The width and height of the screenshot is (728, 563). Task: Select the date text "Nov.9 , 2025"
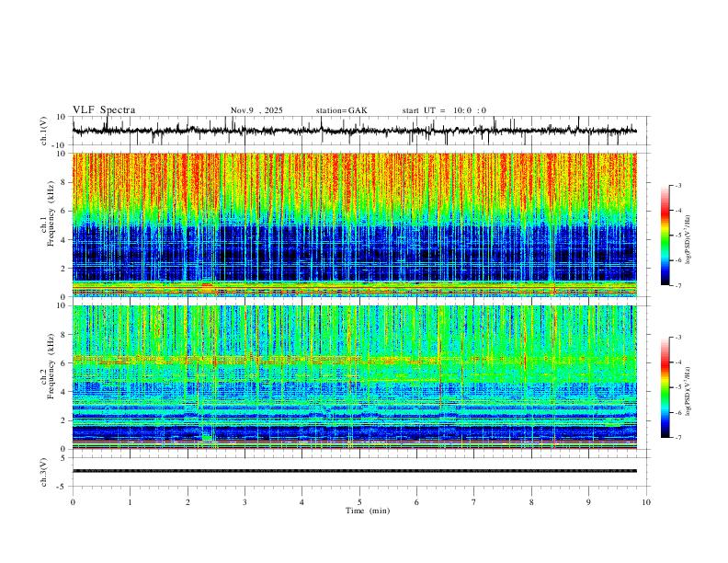[x=256, y=110]
